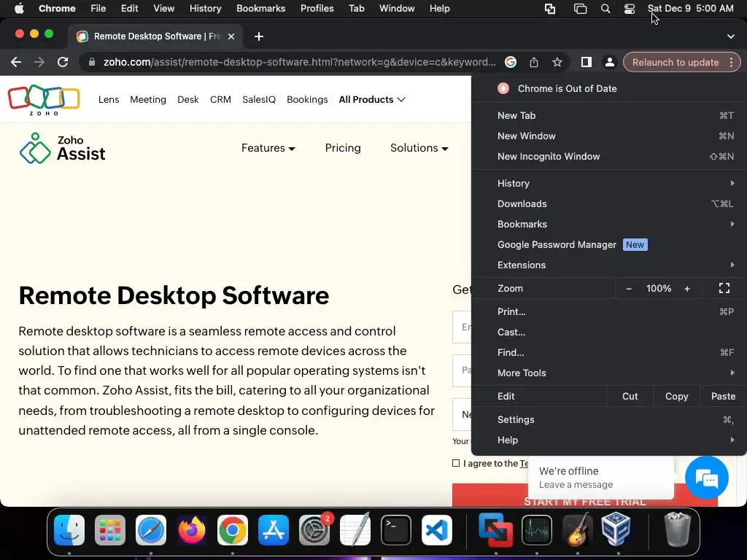Select Find... from the Chrome menu
The height and width of the screenshot is (560, 747).
[609, 353]
